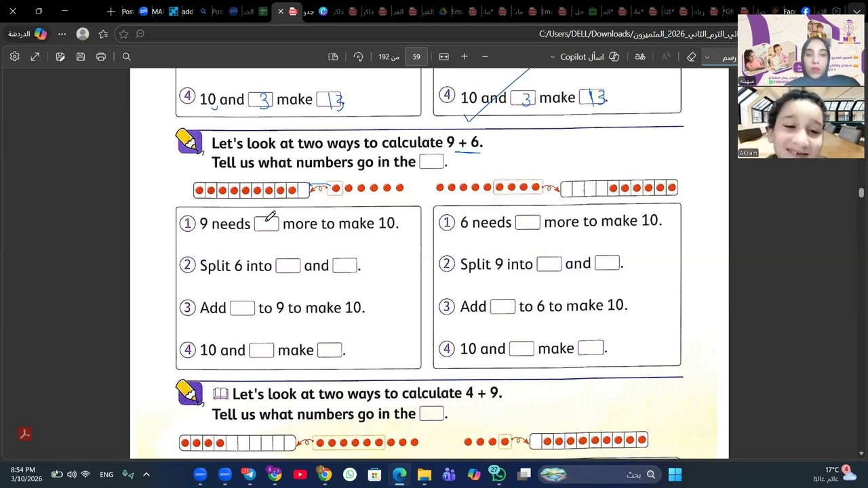Open Microsoft Teams on taskbar

tap(449, 474)
